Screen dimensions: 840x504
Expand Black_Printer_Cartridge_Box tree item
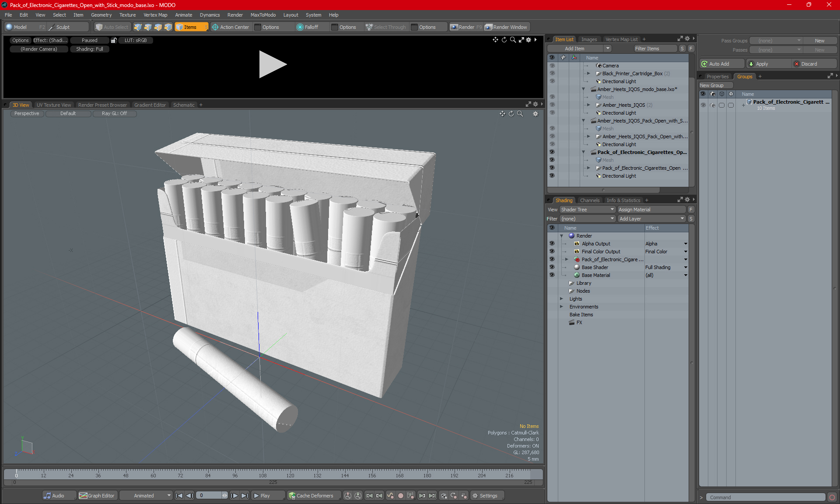pyautogui.click(x=588, y=73)
